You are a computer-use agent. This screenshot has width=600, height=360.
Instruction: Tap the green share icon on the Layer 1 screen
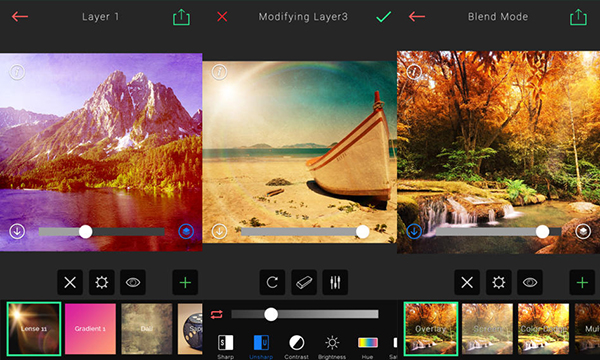[x=181, y=17]
